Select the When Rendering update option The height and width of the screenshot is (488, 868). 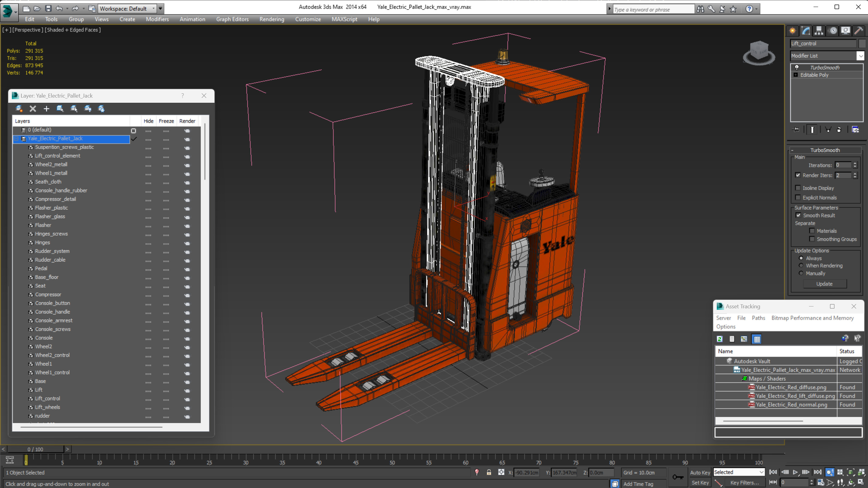pyautogui.click(x=801, y=265)
